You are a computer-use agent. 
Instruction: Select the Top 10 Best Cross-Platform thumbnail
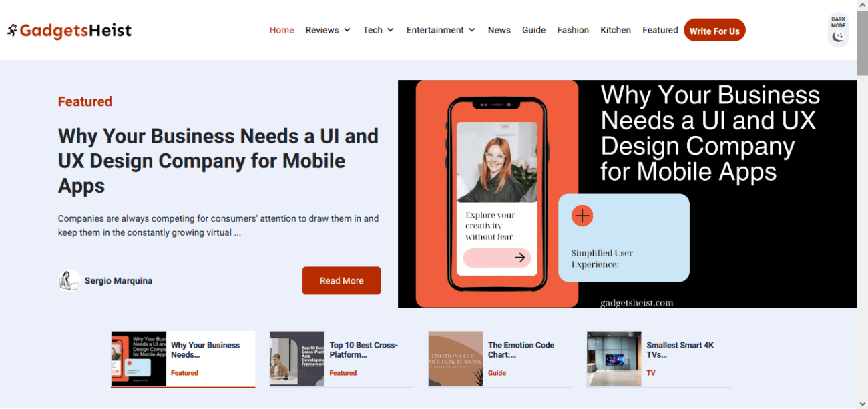click(297, 359)
